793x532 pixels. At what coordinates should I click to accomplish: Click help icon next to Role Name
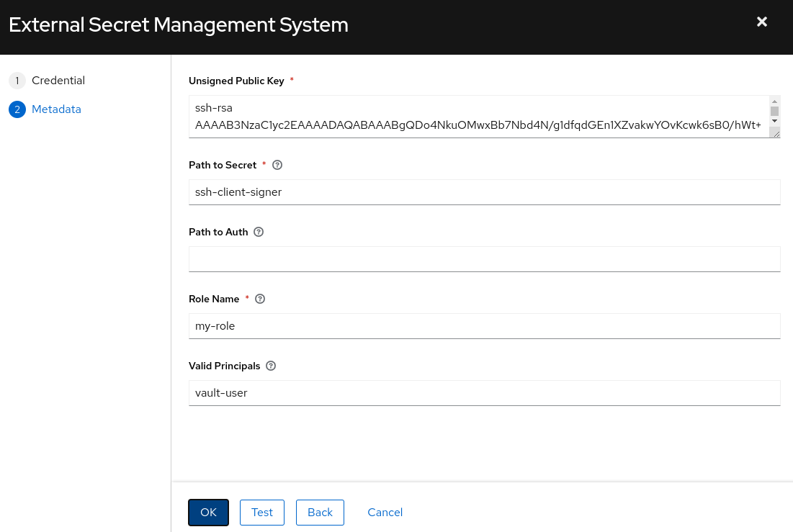pos(260,299)
